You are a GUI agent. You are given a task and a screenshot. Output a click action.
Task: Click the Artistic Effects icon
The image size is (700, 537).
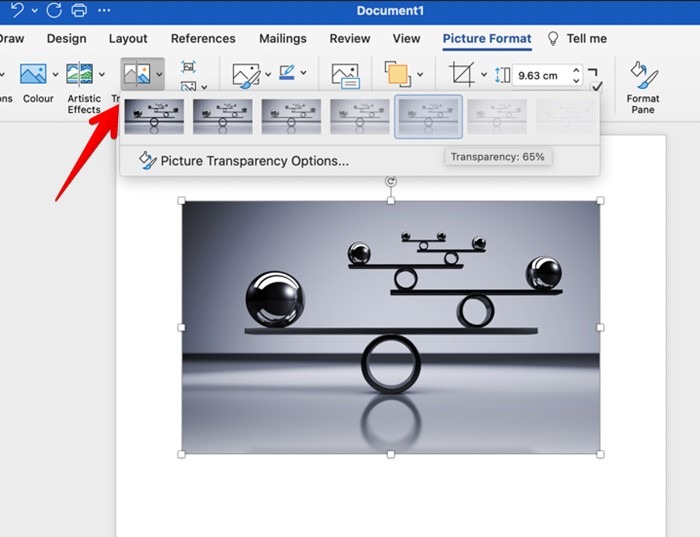pyautogui.click(x=79, y=74)
